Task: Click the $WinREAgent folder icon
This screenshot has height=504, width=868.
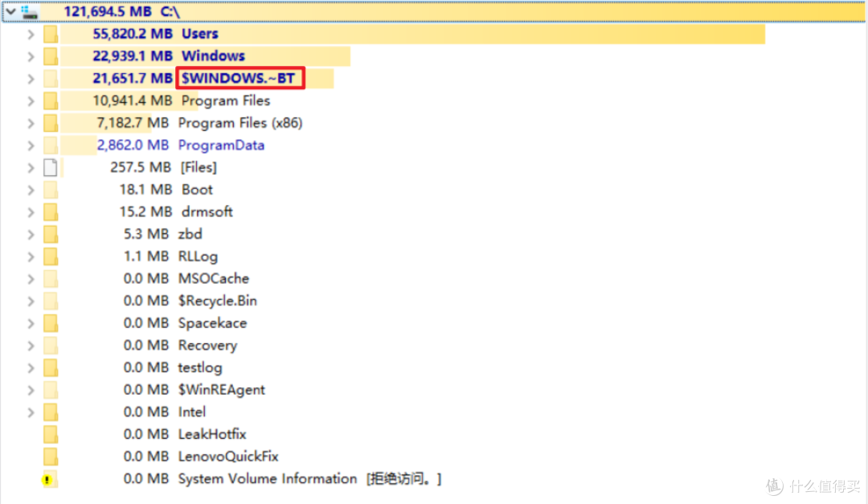Action: (x=51, y=390)
